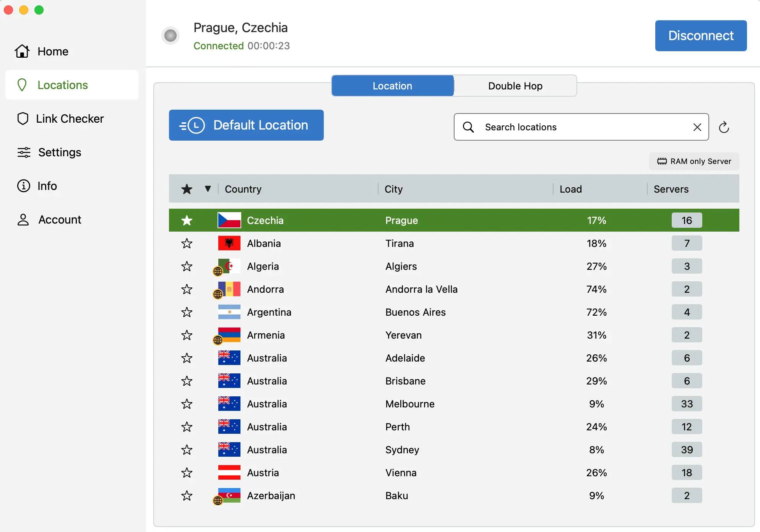Image resolution: width=760 pixels, height=532 pixels.
Task: Favorite the Albania Tirana star
Action: (x=187, y=243)
